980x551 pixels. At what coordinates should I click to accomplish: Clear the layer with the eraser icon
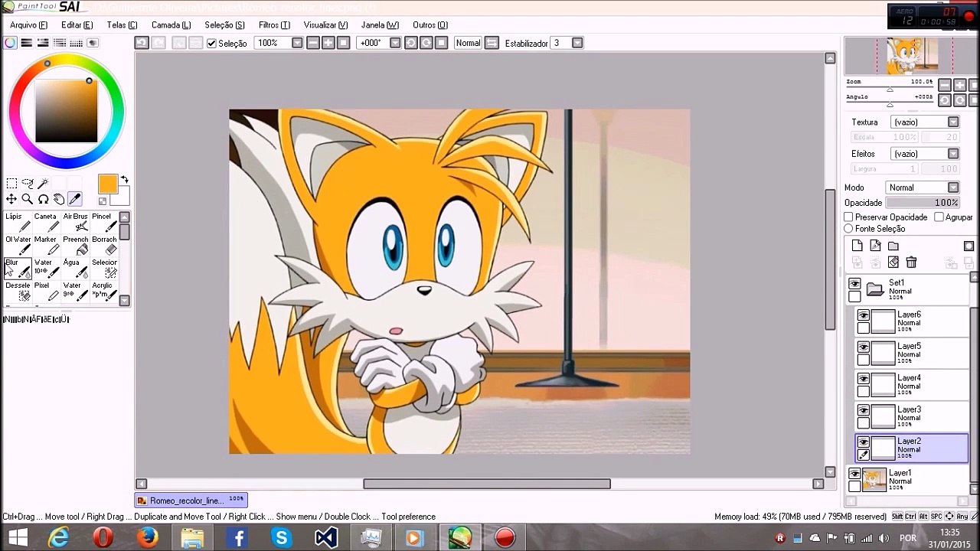893,262
